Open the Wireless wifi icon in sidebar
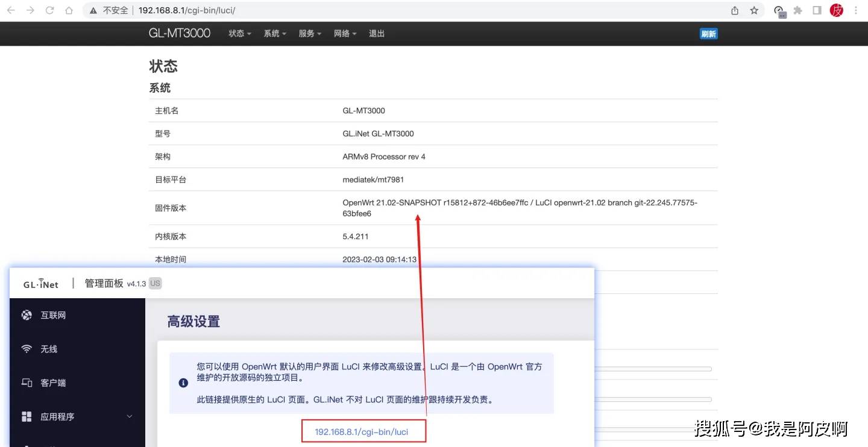868x447 pixels. pos(27,349)
